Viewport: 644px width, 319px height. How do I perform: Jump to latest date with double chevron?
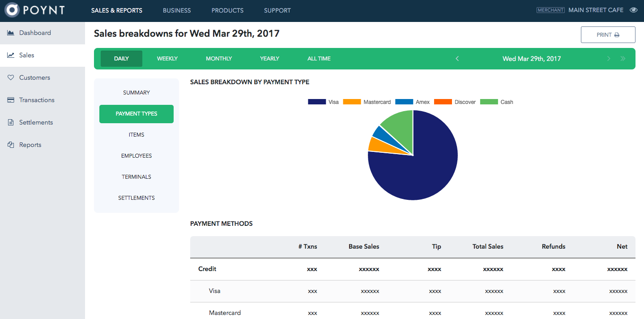(623, 59)
